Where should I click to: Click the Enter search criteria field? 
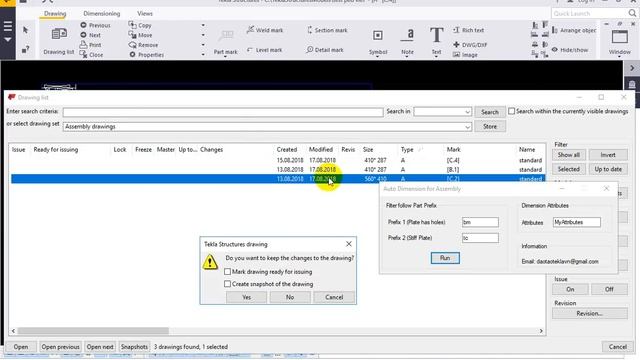point(223,112)
